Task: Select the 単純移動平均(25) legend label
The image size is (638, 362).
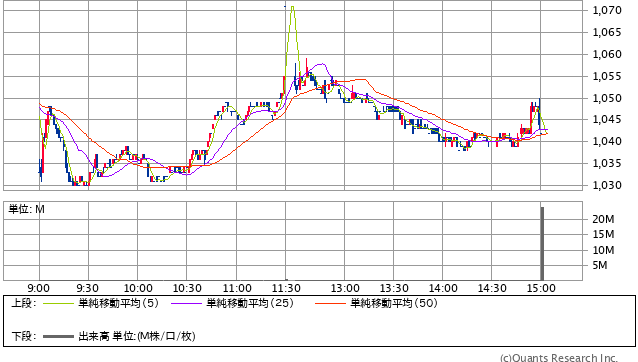Action: [250, 303]
